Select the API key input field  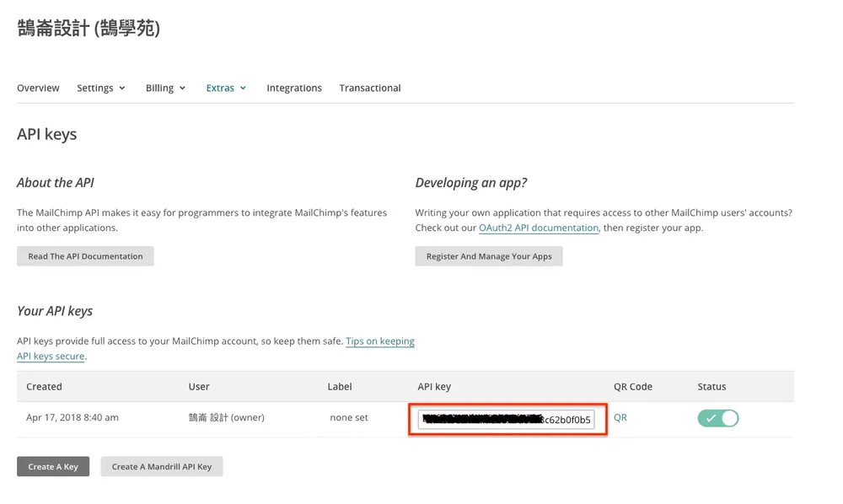tap(507, 419)
